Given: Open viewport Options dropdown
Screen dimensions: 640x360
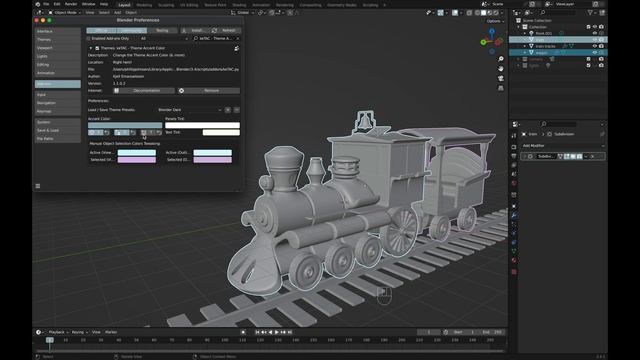Looking at the screenshot, I should pos(495,21).
